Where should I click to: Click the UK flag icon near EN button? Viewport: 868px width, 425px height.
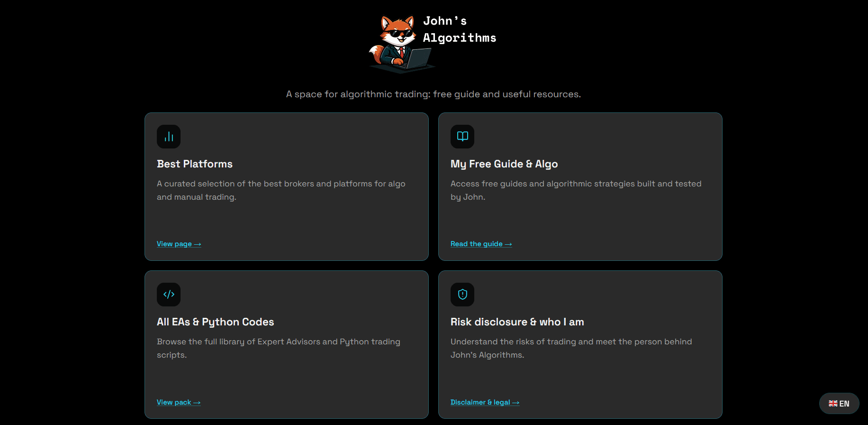833,403
